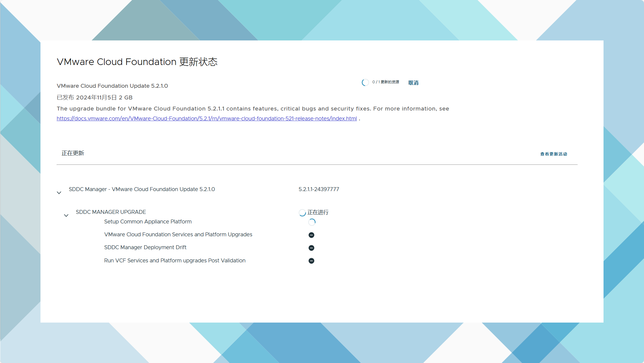644x363 pixels.
Task: Open 查看更新活动 link
Action: pyautogui.click(x=553, y=154)
